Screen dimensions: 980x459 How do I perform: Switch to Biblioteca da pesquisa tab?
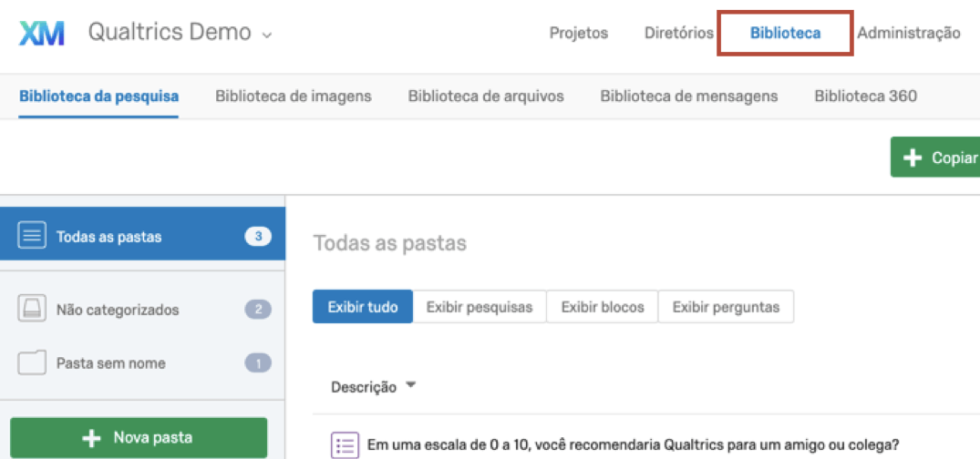click(x=98, y=97)
